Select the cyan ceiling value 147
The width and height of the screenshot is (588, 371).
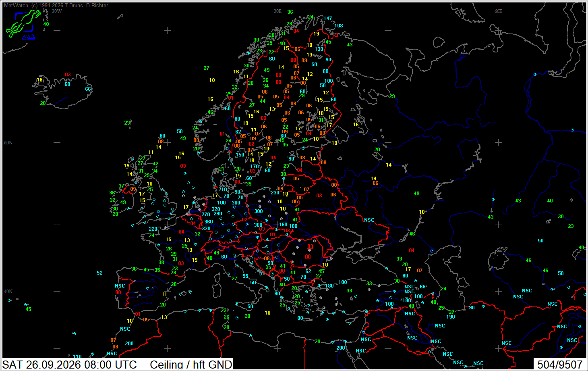click(x=328, y=19)
